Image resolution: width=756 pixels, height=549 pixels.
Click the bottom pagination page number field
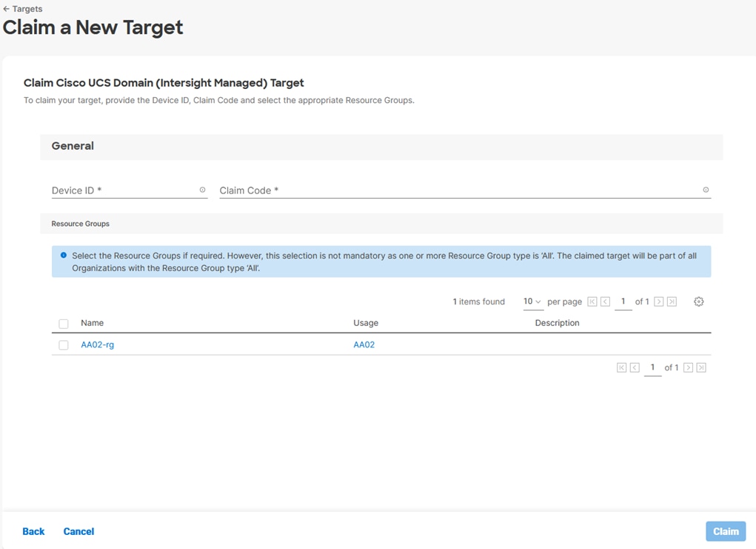click(653, 368)
